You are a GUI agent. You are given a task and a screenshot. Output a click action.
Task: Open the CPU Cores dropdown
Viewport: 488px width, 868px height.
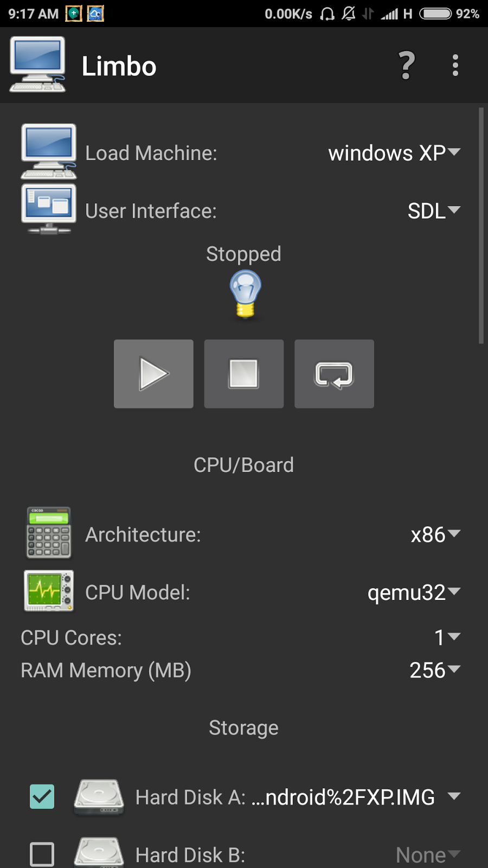tap(446, 638)
